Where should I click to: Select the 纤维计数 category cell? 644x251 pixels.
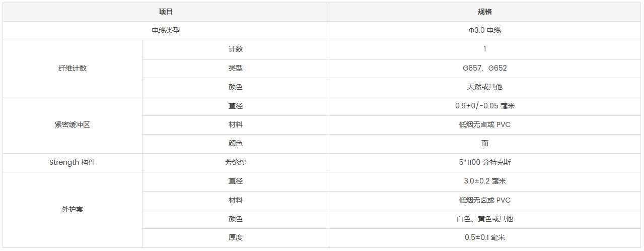coord(73,68)
